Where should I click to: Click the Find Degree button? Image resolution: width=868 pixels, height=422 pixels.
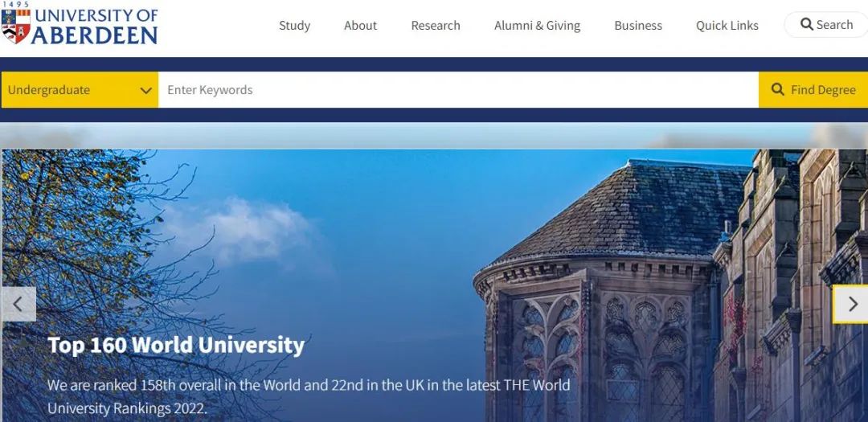(x=813, y=90)
